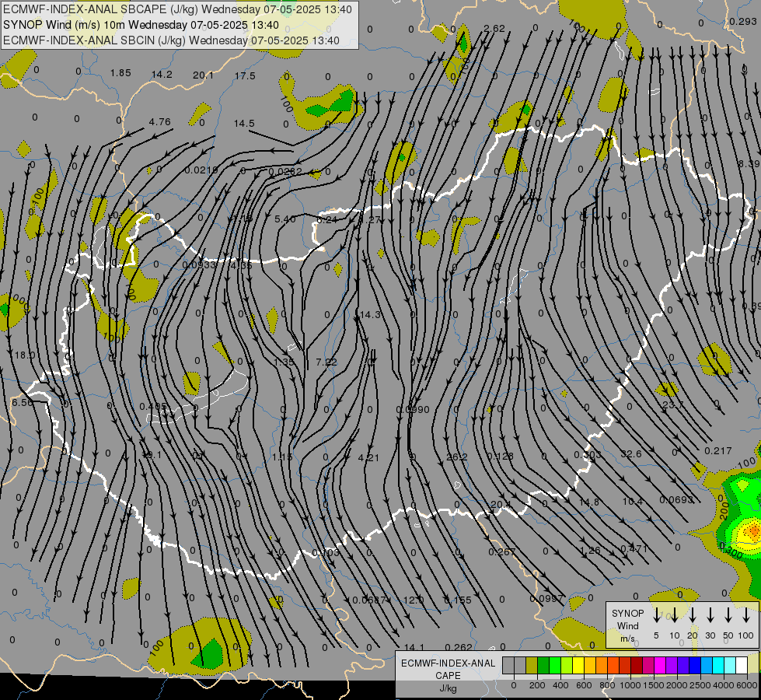This screenshot has height=700, width=761.
Task: Click the map value '14.5'
Action: [x=244, y=124]
